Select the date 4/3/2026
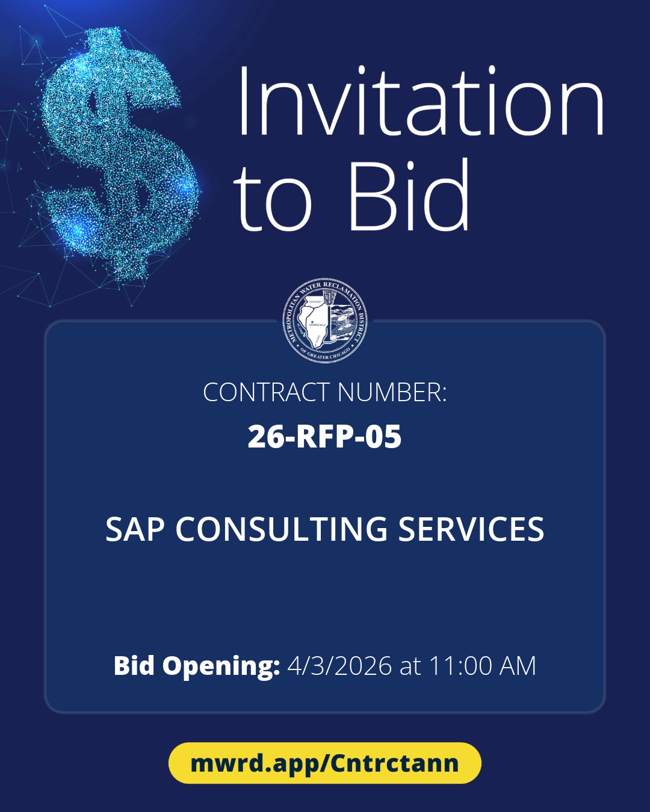The height and width of the screenshot is (812, 650). tap(339, 666)
